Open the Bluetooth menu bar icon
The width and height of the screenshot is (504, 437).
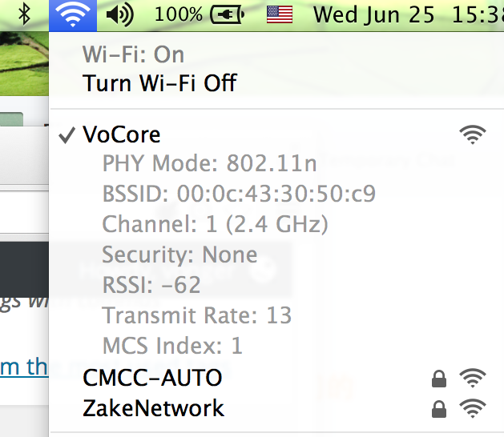tap(24, 14)
